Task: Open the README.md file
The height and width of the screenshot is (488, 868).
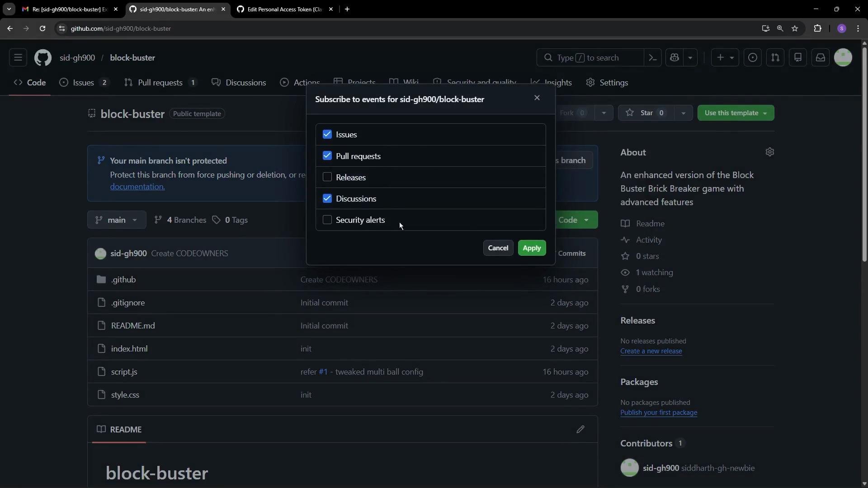Action: tap(133, 326)
